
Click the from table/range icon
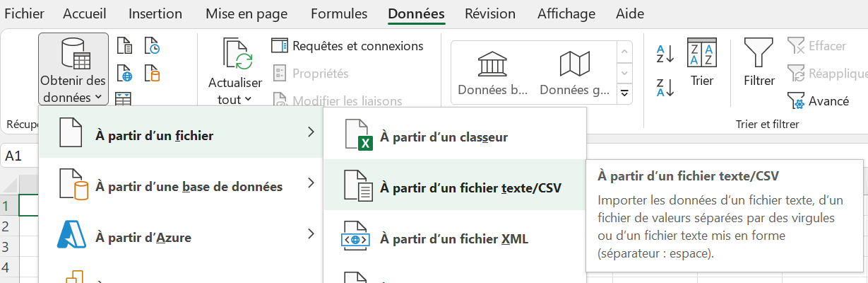124,98
